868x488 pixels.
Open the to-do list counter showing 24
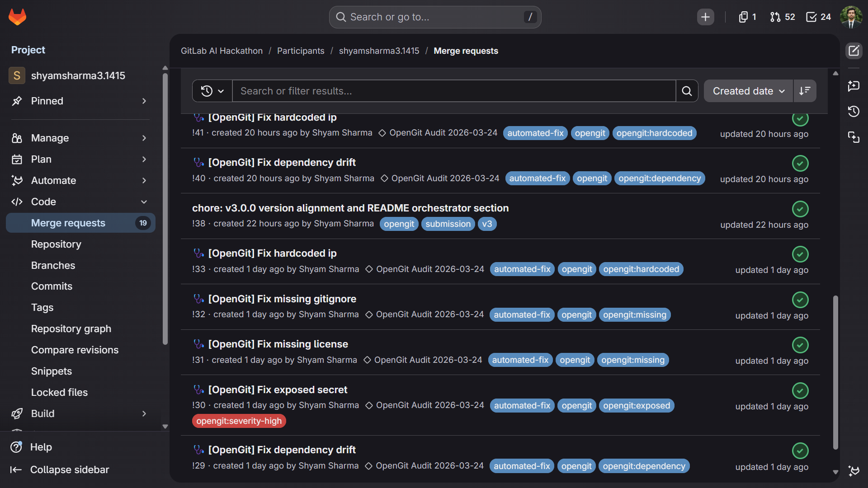pyautogui.click(x=819, y=17)
